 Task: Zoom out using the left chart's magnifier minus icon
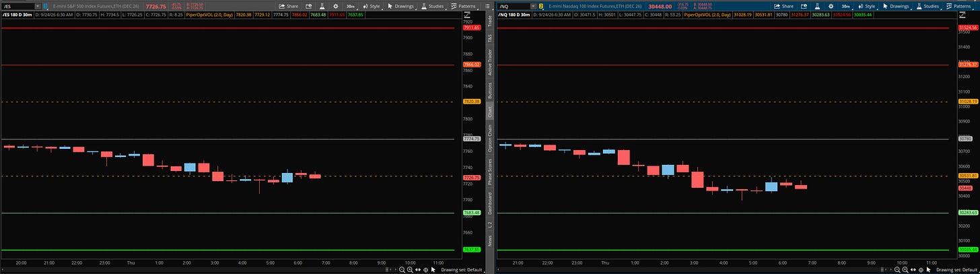point(402,269)
